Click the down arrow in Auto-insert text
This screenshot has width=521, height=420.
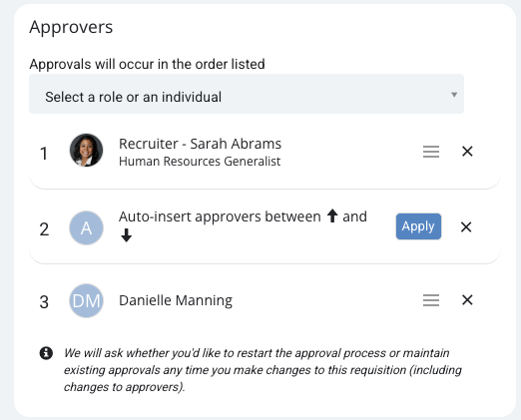[x=126, y=235]
